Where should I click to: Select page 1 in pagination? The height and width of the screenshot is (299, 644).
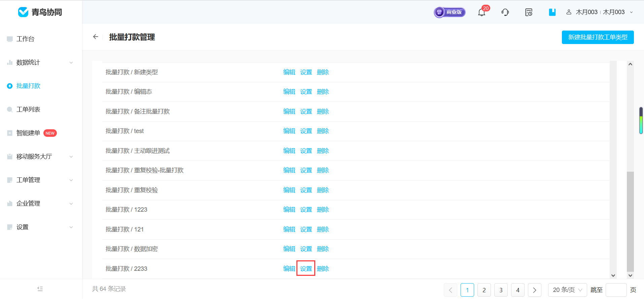[467, 290]
